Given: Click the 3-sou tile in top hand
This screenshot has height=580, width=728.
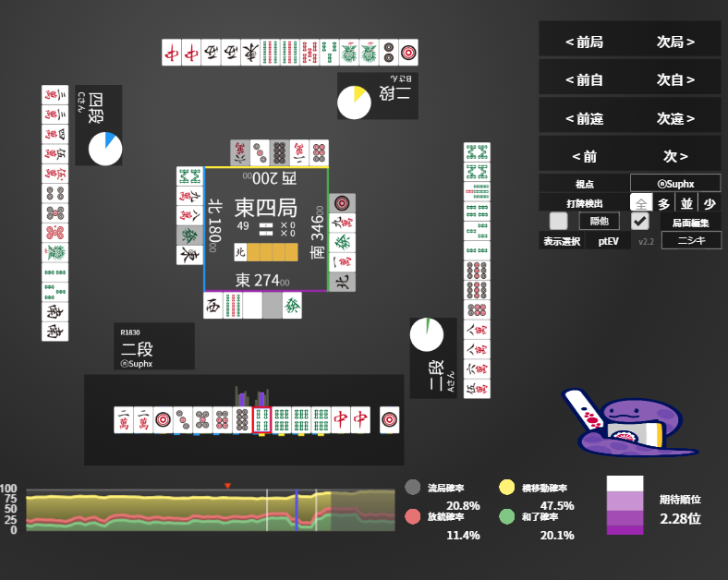Looking at the screenshot, I should (x=329, y=52).
